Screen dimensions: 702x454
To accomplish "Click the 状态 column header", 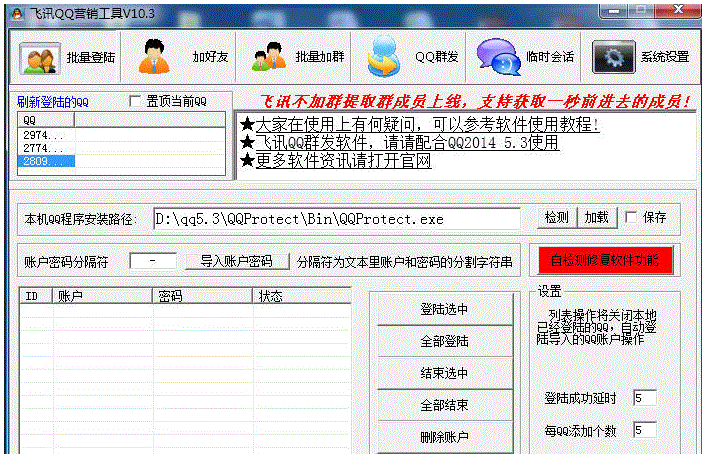I will click(302, 296).
